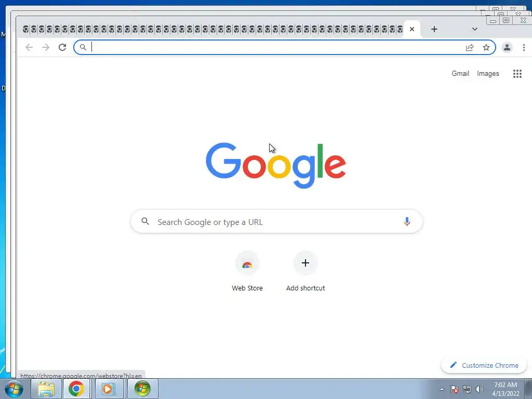Show hidden system tray icons
This screenshot has width=532, height=399.
click(442, 389)
